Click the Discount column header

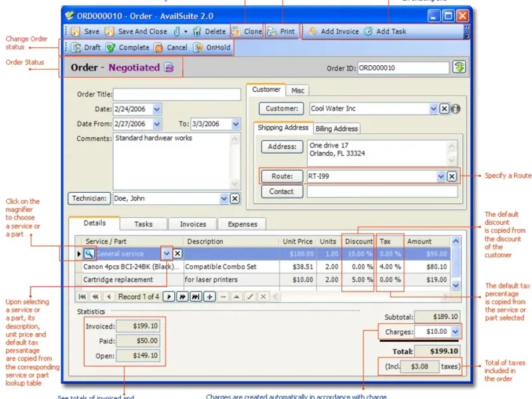point(358,241)
